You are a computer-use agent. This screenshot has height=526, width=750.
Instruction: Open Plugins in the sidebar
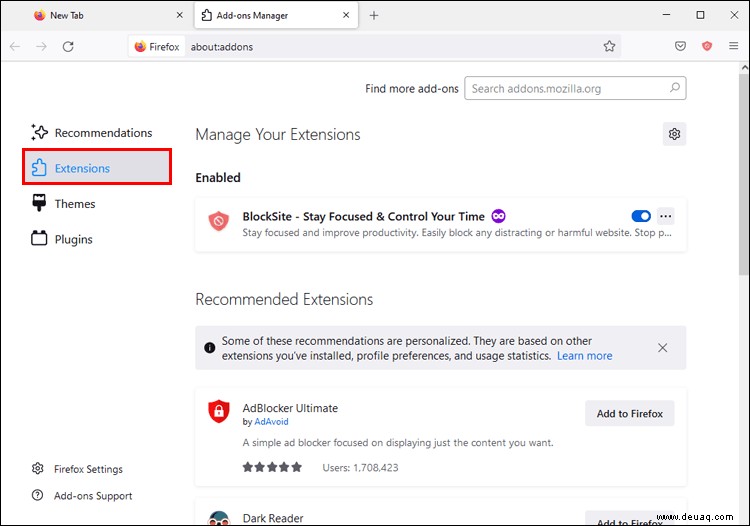coord(97,239)
